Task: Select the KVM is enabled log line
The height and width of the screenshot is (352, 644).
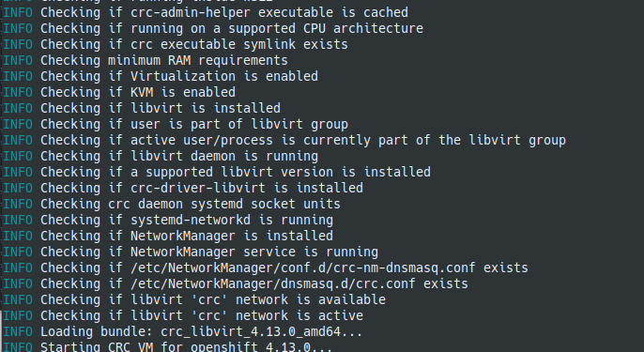Action: 119,92
